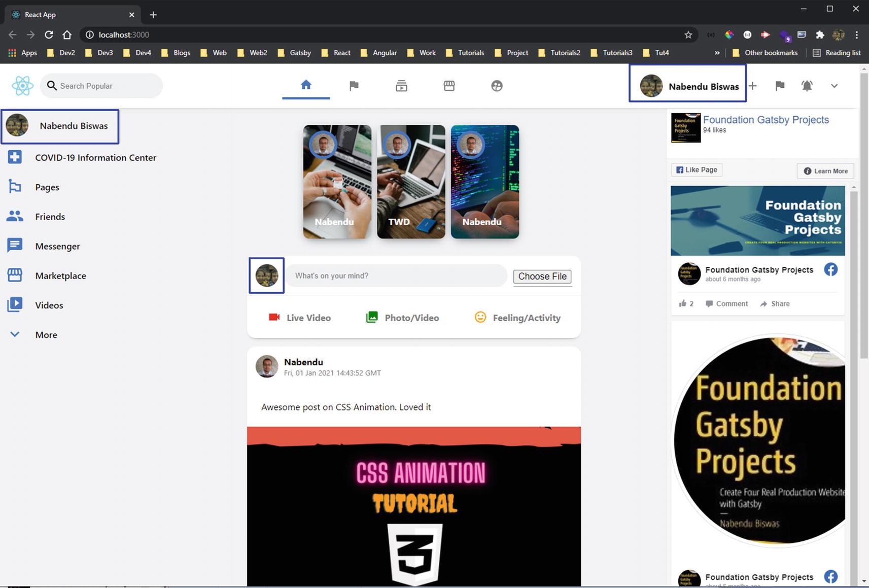Click the notifications bell icon
The height and width of the screenshot is (588, 869).
pos(807,86)
